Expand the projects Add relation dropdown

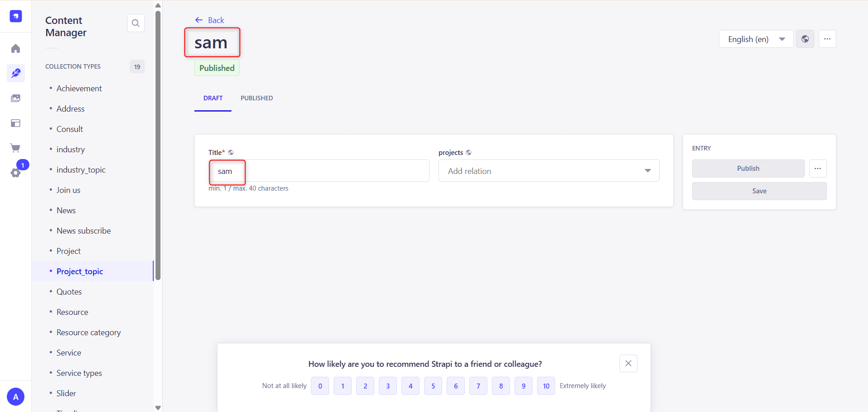pyautogui.click(x=549, y=171)
